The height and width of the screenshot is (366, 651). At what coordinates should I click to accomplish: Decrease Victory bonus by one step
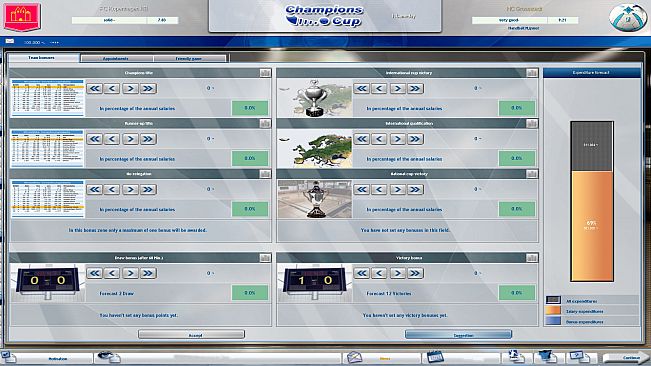(x=379, y=273)
